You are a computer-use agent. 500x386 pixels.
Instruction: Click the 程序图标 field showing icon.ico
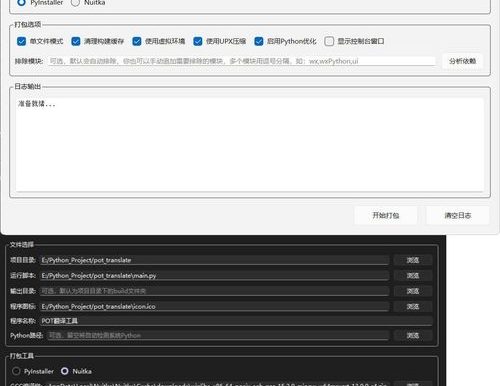coord(215,307)
